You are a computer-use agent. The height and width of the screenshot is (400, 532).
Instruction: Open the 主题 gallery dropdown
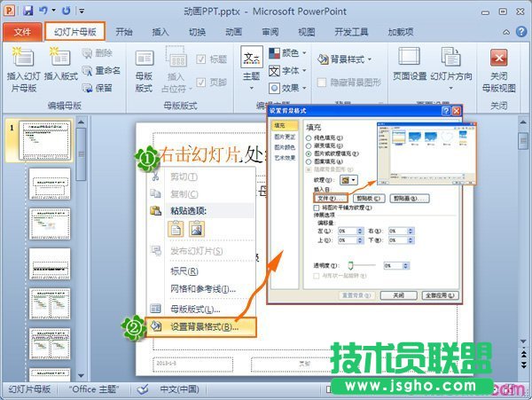(x=252, y=88)
